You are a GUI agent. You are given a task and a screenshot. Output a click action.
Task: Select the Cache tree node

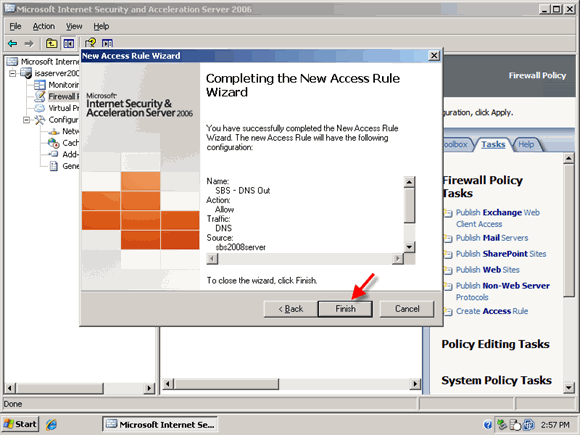point(70,143)
